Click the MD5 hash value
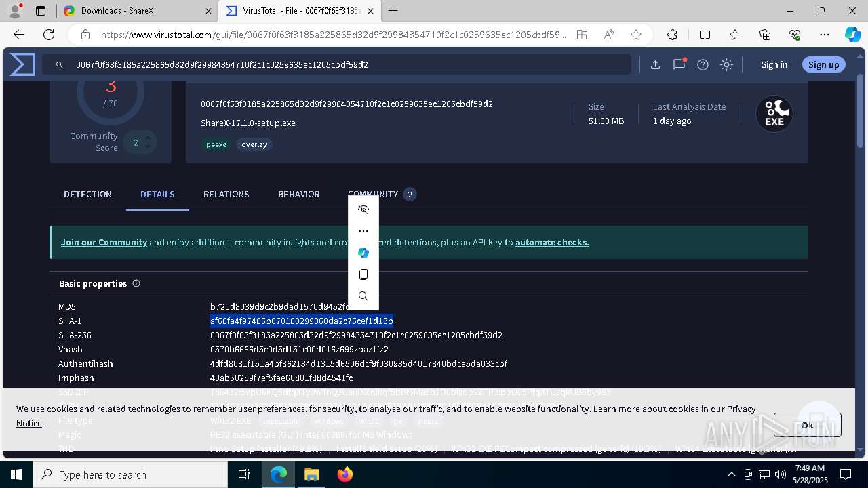The width and height of the screenshot is (868, 488). coord(279,306)
